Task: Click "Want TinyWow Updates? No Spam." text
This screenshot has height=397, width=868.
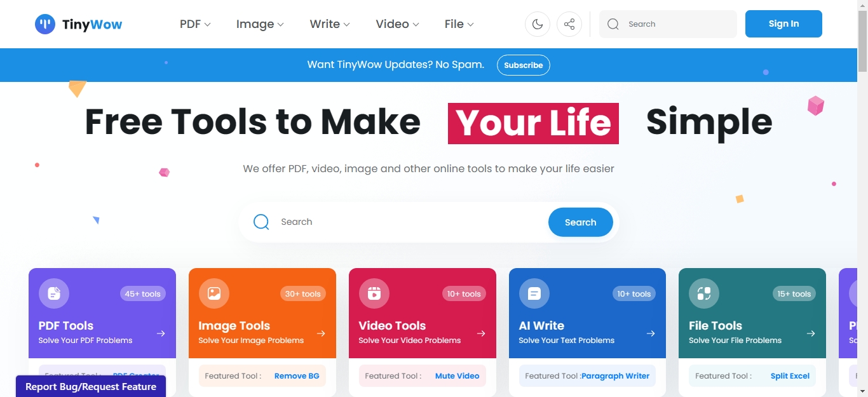Action: [x=396, y=65]
